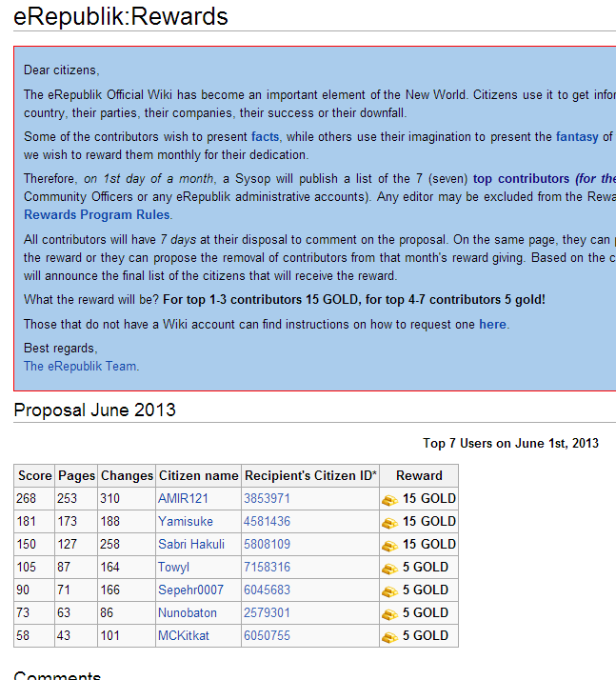Click the 'Proposal June 2013' heading

pos(94,410)
